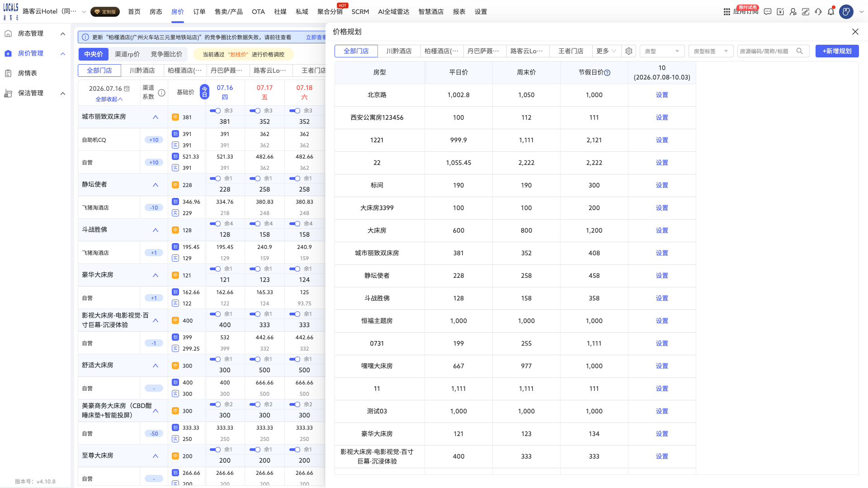The height and width of the screenshot is (488, 868).
Task: Open the calendar icon next to 2026.07.16
Action: click(127, 89)
